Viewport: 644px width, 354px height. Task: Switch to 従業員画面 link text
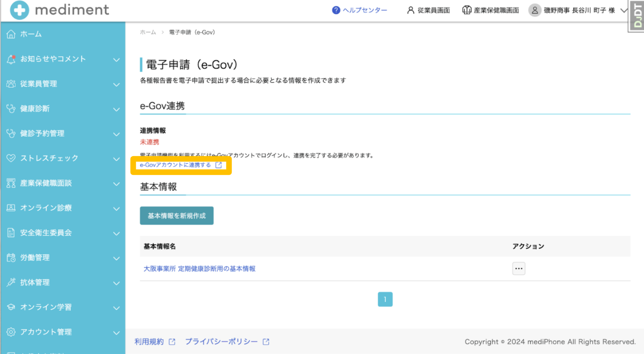[x=434, y=10]
